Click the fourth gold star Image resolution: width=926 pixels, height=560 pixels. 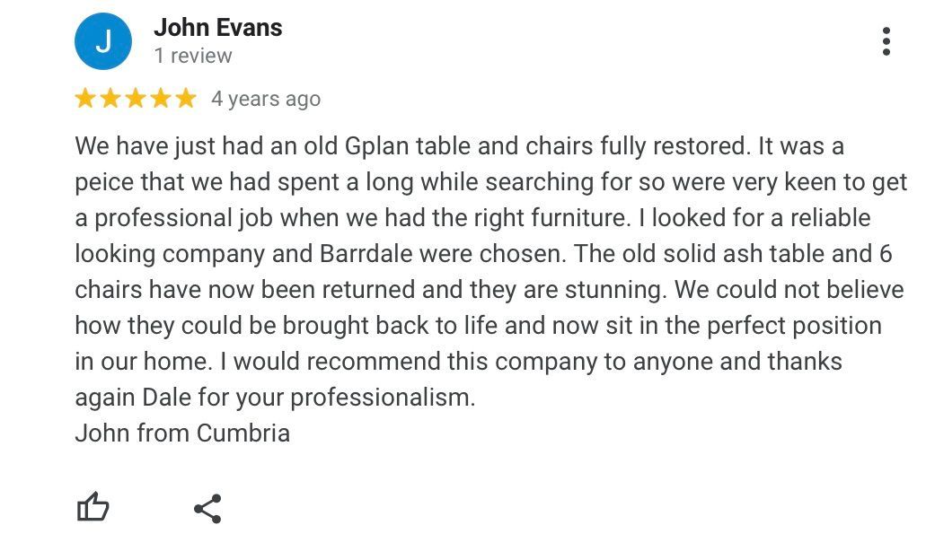161,99
